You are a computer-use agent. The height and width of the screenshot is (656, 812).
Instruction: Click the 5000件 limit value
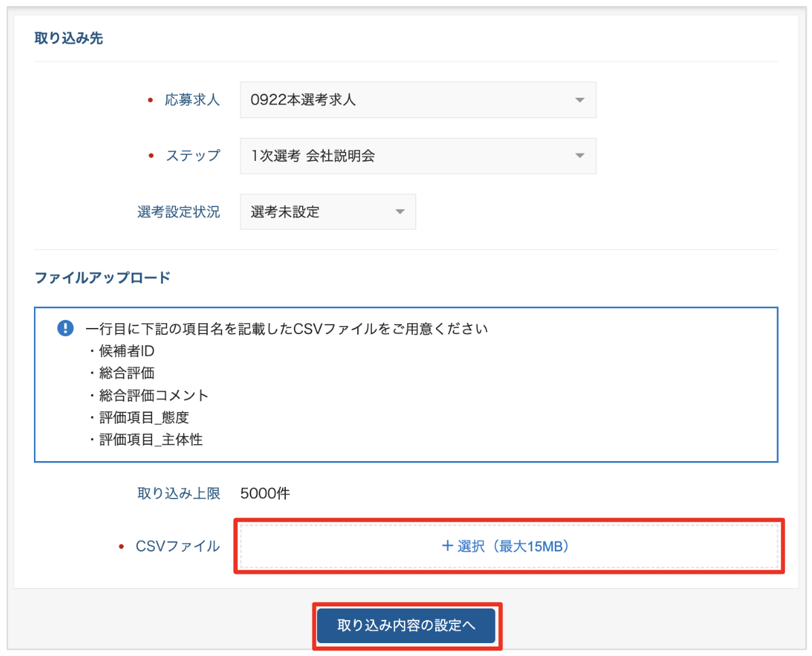pyautogui.click(x=265, y=494)
